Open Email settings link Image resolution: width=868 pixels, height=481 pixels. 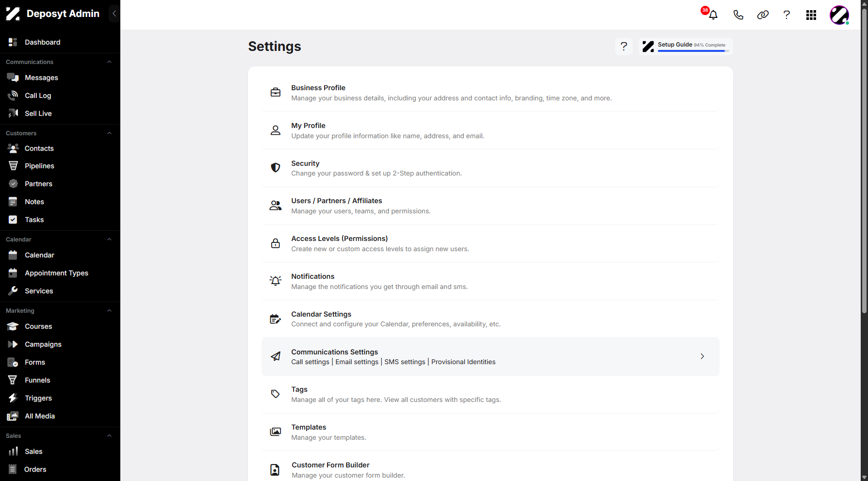[x=357, y=362]
